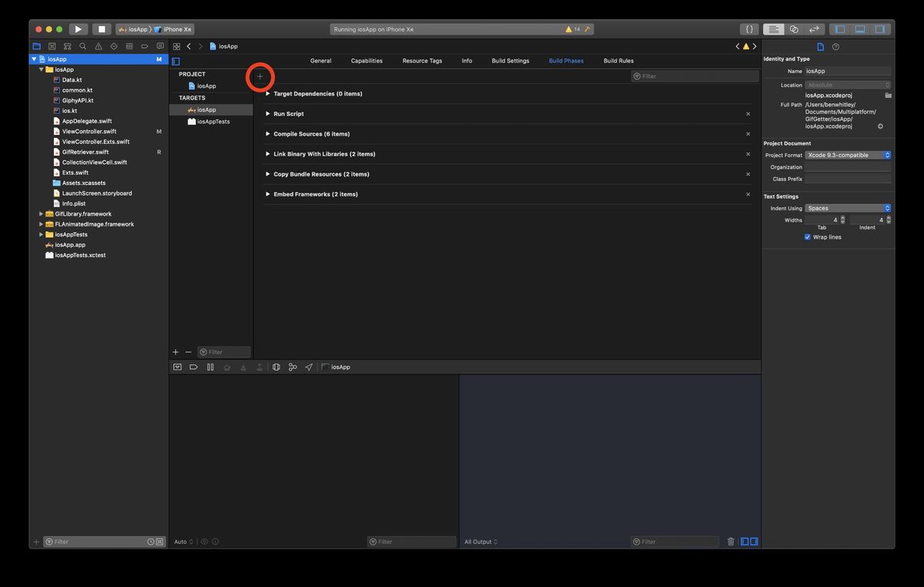The height and width of the screenshot is (587, 924).
Task: Show the Quick Help inspector
Action: [x=836, y=47]
